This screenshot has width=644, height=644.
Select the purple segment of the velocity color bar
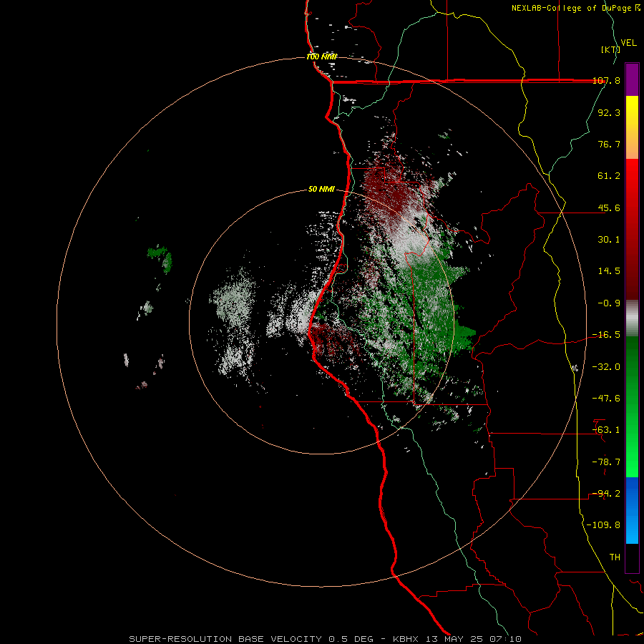pyautogui.click(x=632, y=79)
